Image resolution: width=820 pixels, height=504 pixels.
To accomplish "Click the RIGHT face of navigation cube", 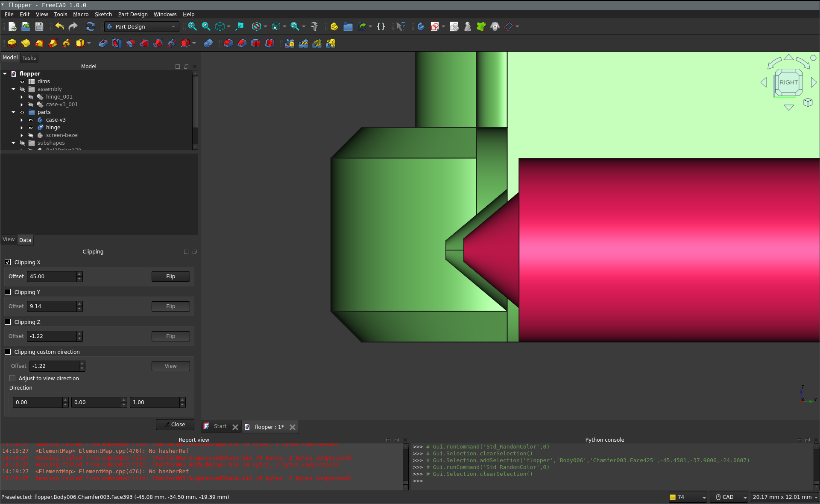I will pos(788,82).
